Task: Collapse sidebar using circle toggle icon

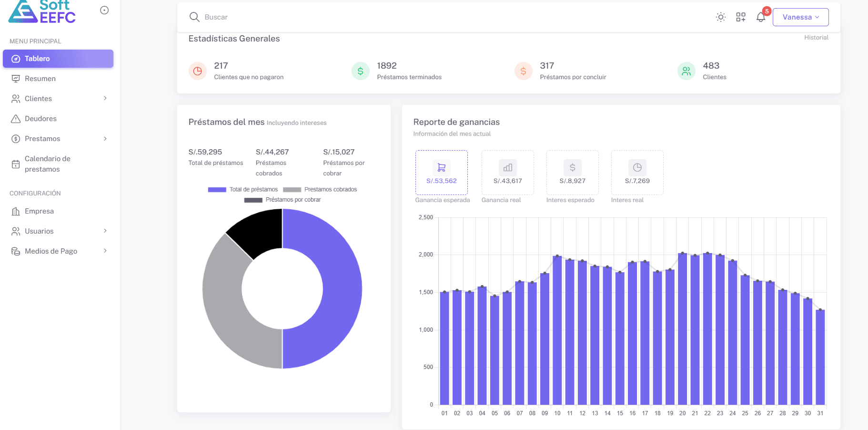Action: coord(104,10)
